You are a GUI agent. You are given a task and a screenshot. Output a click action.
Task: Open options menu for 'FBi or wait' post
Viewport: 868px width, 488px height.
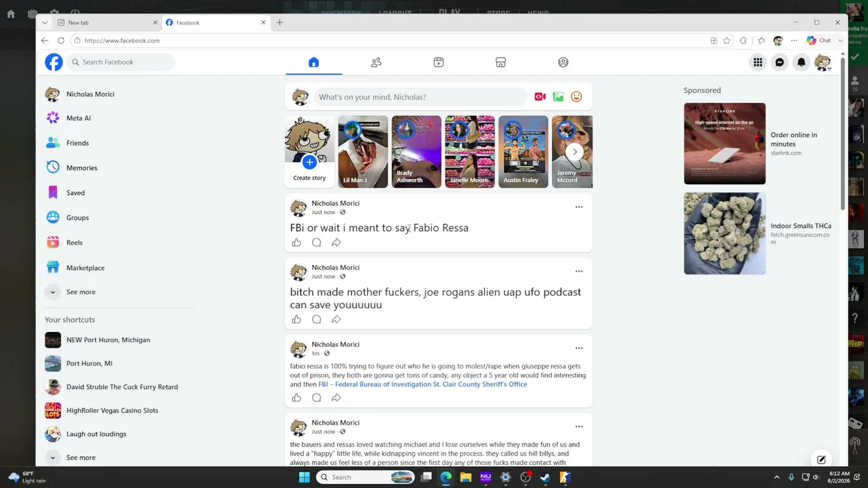point(579,207)
